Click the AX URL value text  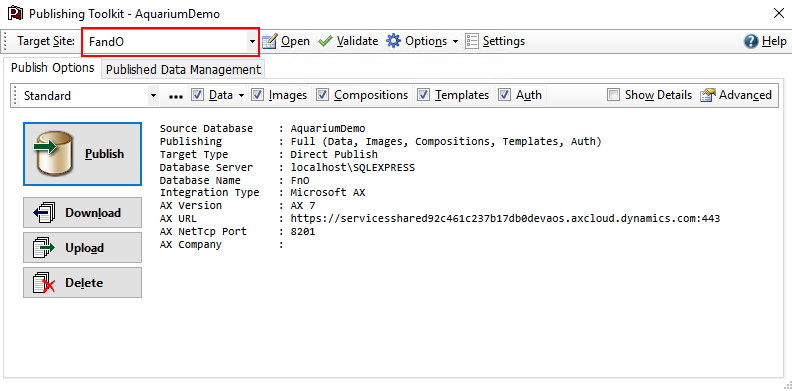[x=505, y=219]
